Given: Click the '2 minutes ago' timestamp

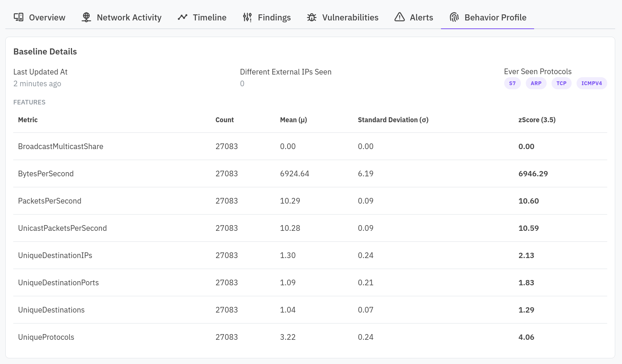Looking at the screenshot, I should (x=37, y=84).
